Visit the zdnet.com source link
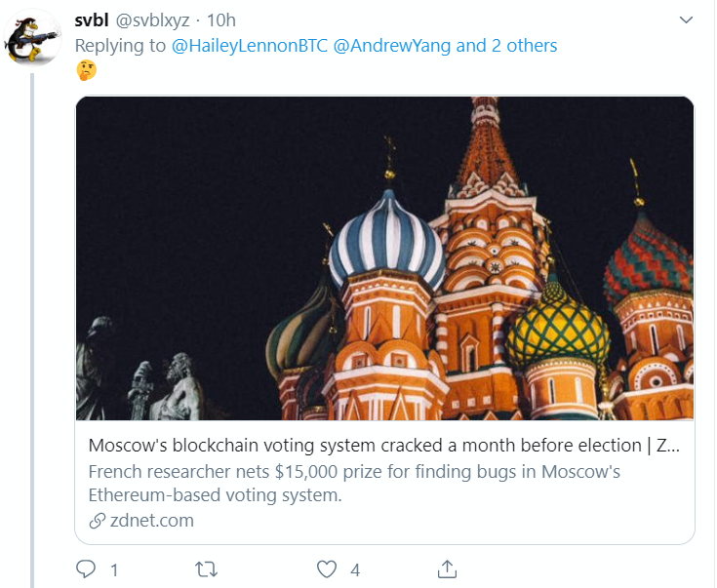This screenshot has width=717, height=588. tap(152, 521)
